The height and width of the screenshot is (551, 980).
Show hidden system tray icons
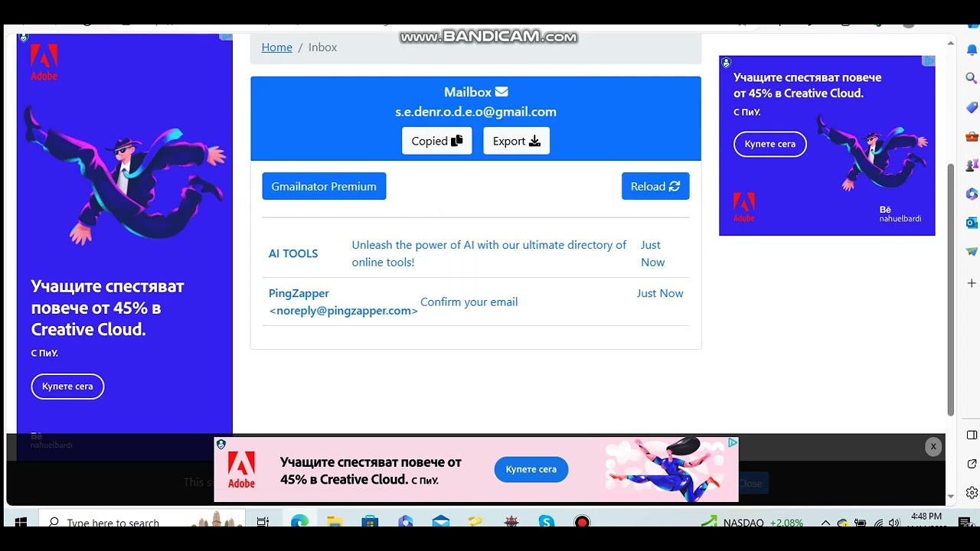[825, 523]
